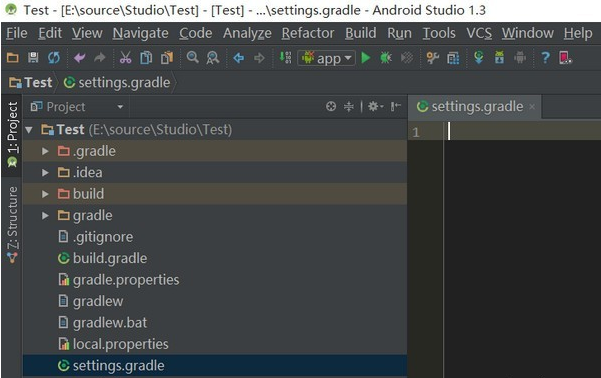Open Project panel gear settings dropdown

(x=375, y=106)
